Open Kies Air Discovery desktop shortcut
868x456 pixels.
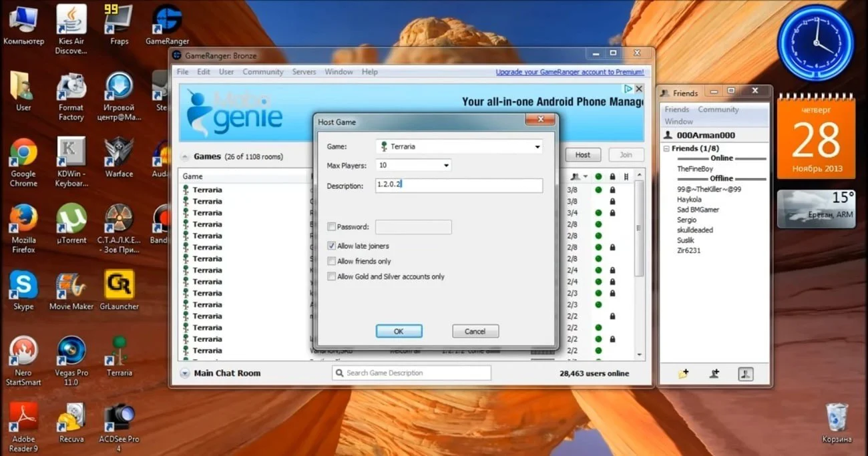[x=71, y=30]
